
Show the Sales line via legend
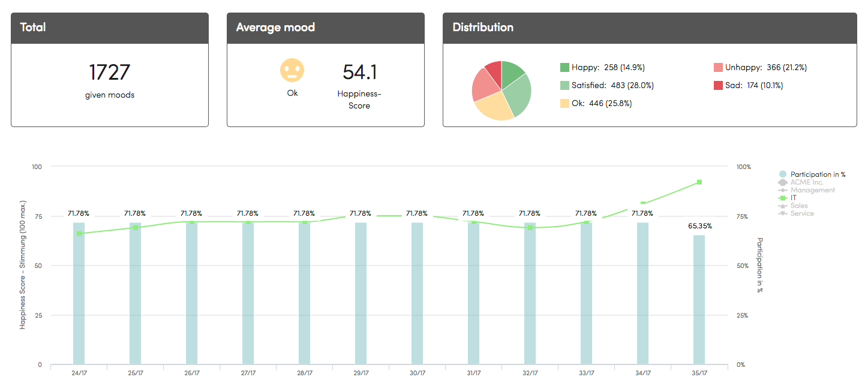[x=792, y=206]
